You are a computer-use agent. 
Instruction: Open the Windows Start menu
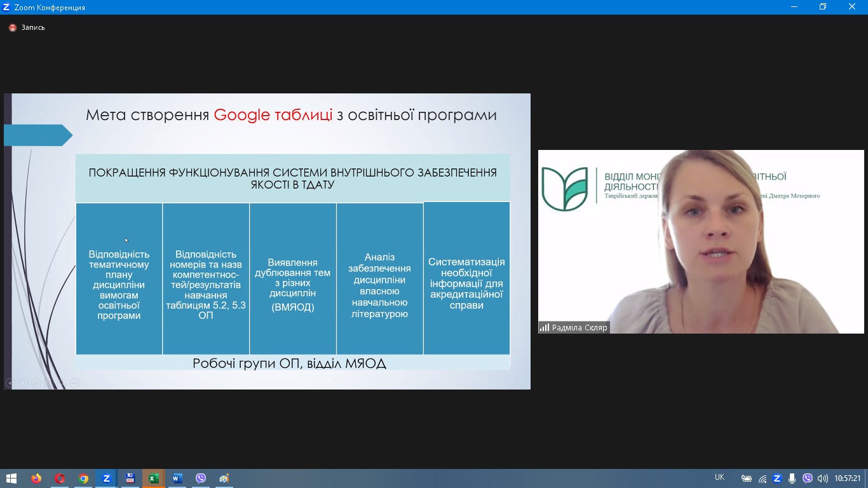click(11, 478)
